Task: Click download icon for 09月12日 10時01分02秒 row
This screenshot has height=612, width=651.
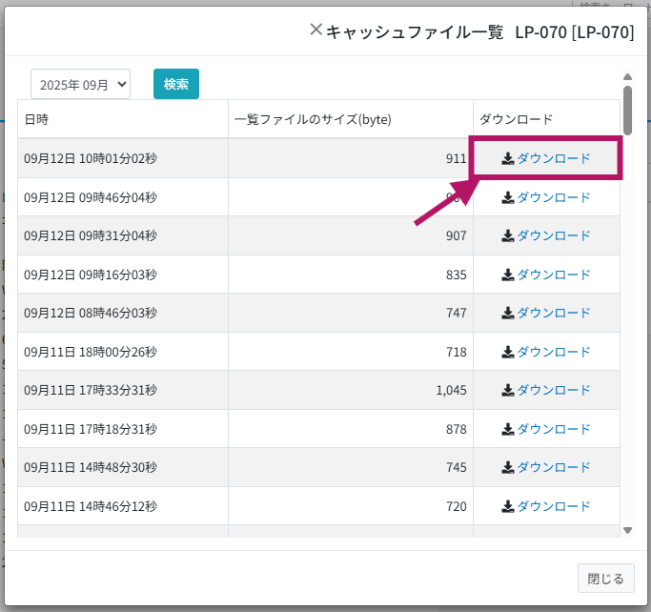Action: [508, 159]
